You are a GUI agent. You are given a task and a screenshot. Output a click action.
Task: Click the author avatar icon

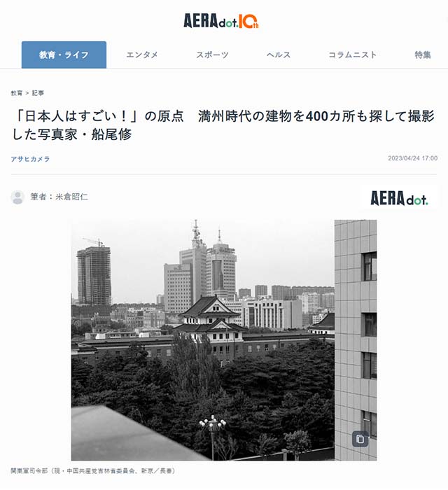coord(17,197)
